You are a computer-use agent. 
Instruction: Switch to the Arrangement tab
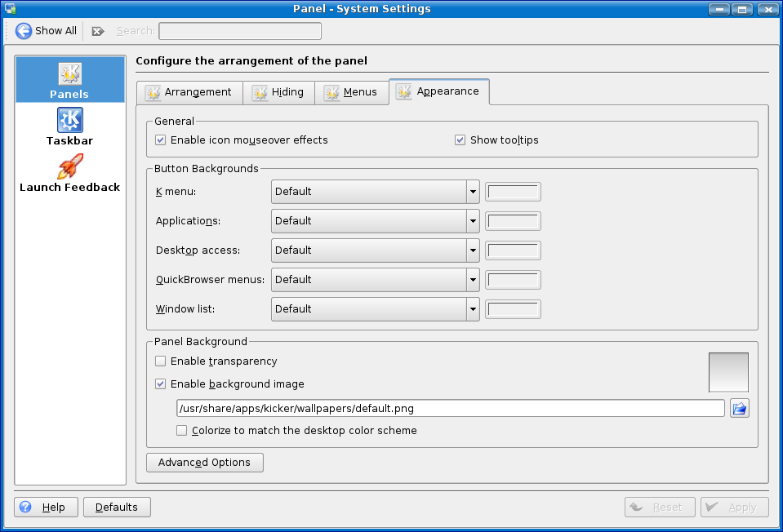coord(189,92)
